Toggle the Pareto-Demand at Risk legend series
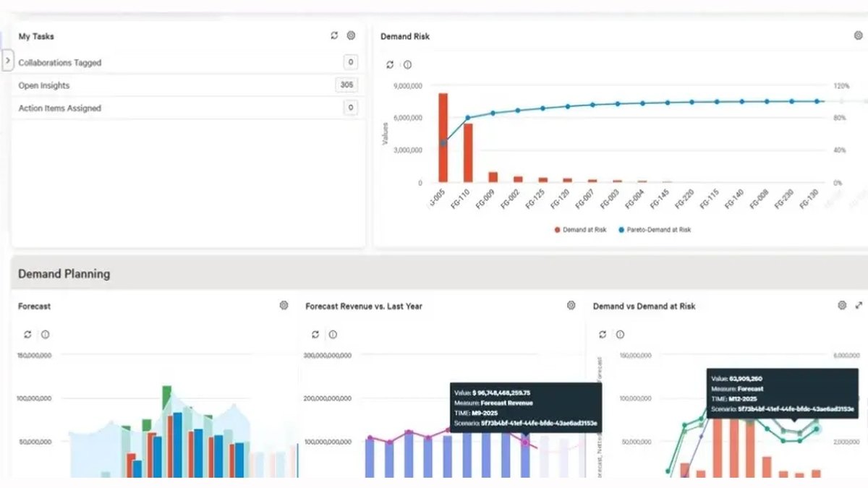This screenshot has height=488, width=868. pyautogui.click(x=655, y=230)
